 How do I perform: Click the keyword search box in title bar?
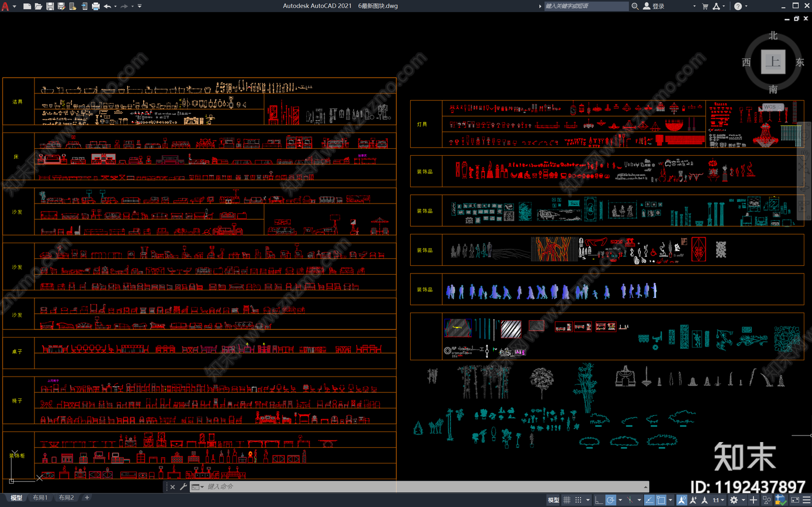586,6
